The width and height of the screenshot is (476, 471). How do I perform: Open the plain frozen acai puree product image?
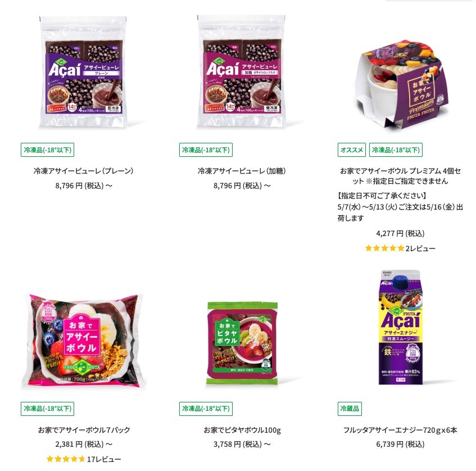83,72
